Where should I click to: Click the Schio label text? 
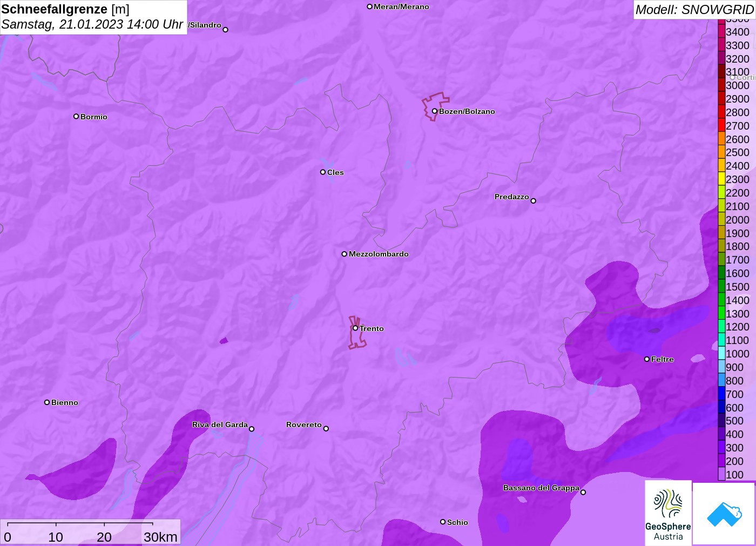click(x=457, y=522)
